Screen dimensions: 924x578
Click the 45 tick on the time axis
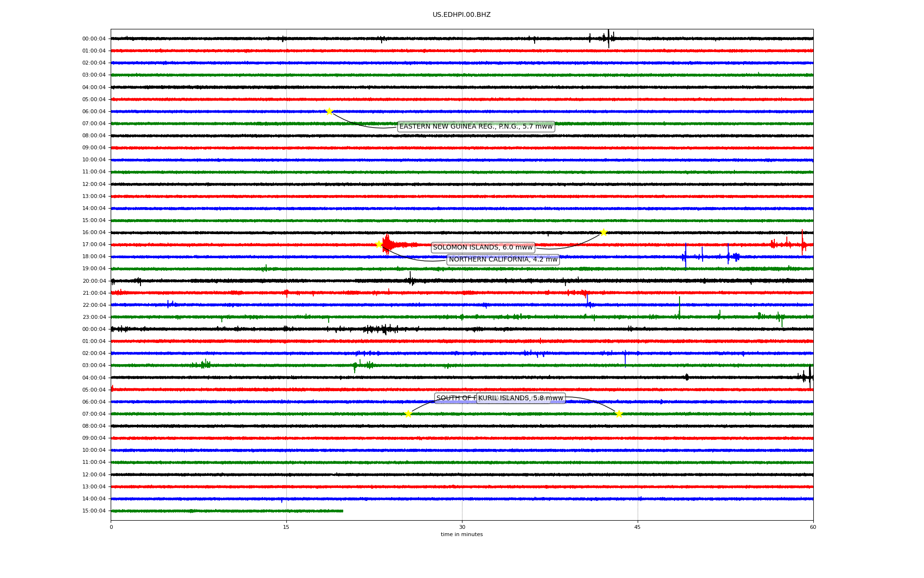(x=638, y=527)
